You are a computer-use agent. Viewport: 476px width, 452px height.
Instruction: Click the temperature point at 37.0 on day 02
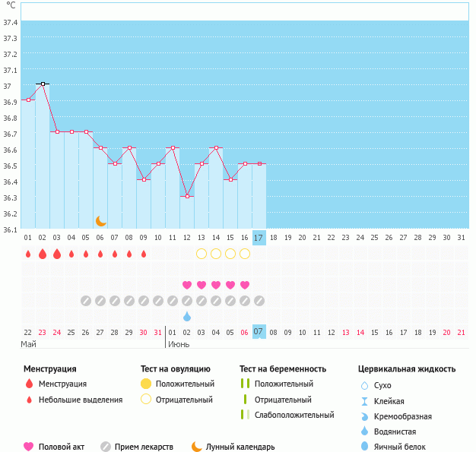[x=43, y=84]
